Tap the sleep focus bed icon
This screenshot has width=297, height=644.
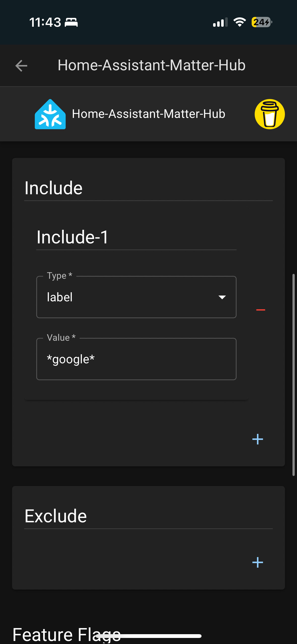(71, 22)
